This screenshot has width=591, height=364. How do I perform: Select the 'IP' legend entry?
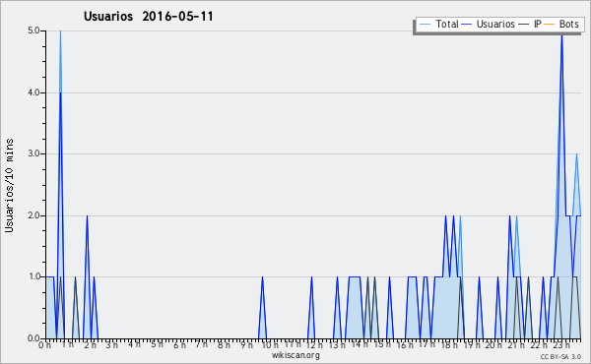(530, 24)
